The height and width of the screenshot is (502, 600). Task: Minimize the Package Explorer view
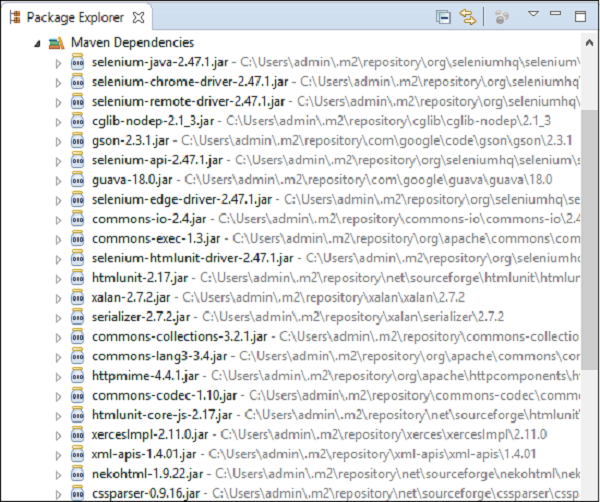coord(556,14)
